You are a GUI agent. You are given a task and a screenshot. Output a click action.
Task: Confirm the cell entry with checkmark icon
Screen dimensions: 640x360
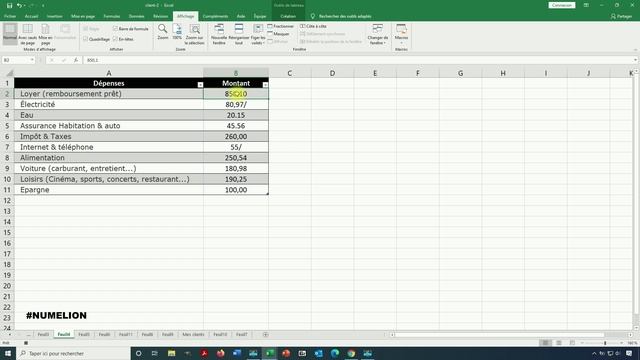(64, 60)
